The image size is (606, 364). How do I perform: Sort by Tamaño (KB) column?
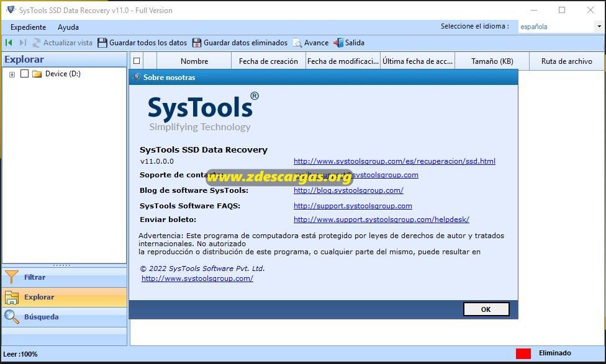(492, 61)
